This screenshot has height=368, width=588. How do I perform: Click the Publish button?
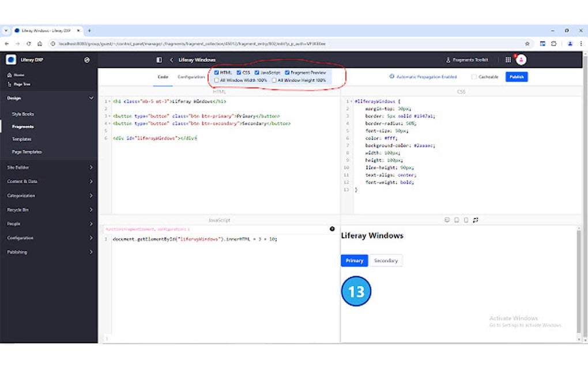coord(516,77)
